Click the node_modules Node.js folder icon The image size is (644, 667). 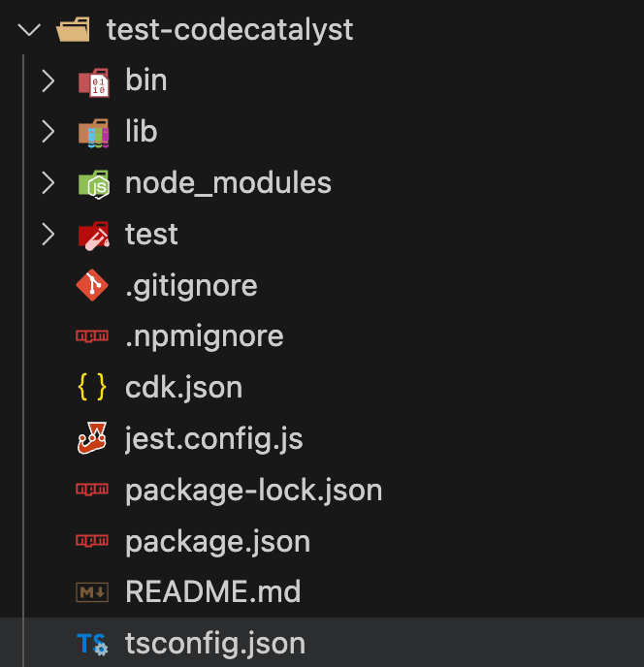[x=94, y=184]
